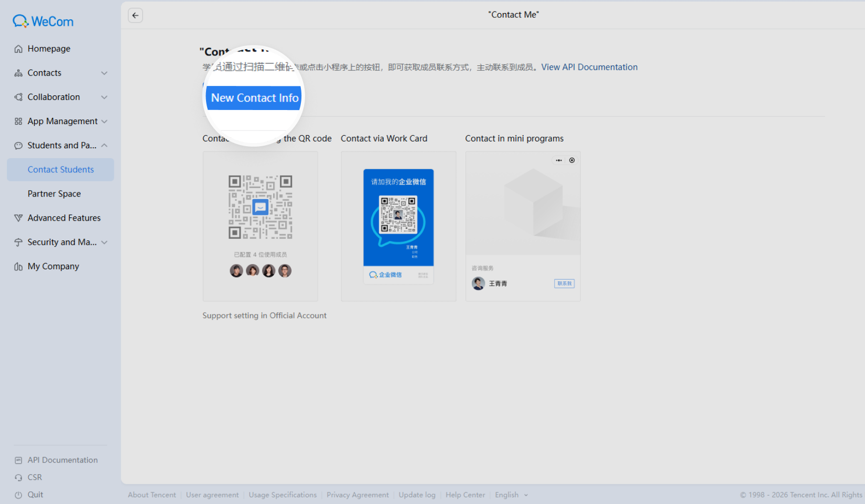Screen dimensions: 865x504
Task: Click the mini program target circle icon
Action: point(572,160)
